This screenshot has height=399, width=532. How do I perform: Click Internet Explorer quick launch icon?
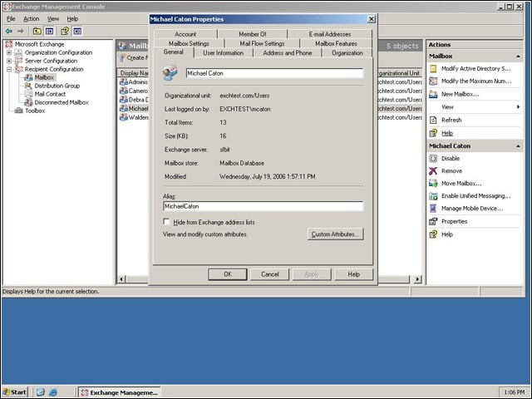pyautogui.click(x=53, y=392)
